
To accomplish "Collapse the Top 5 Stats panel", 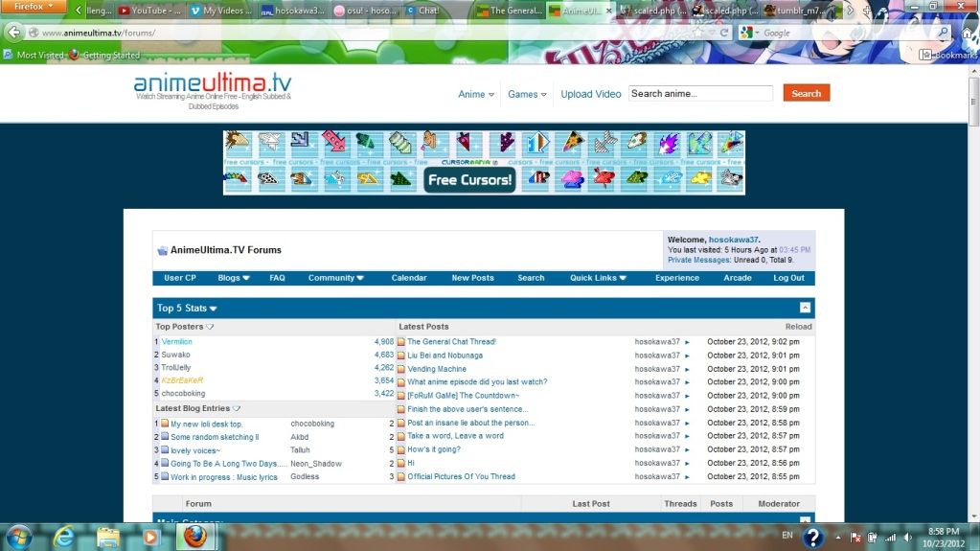I will (x=805, y=308).
